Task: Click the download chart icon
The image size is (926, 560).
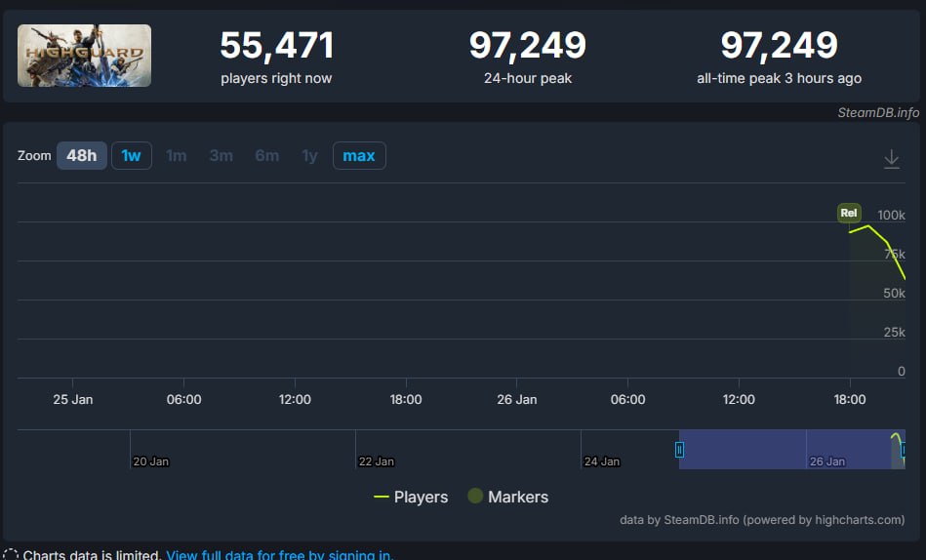Action: point(891,159)
